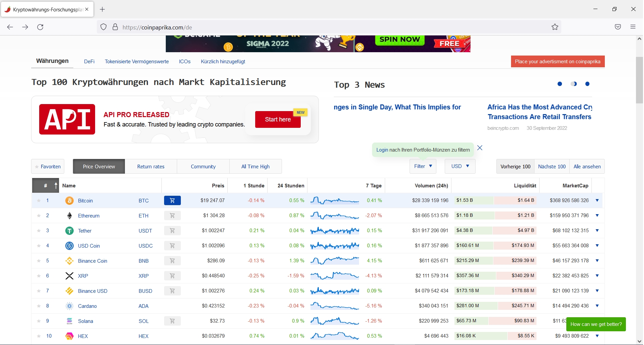Screen dimensions: 644x345
Task: Click the sort arrow in the # column header
Action: pyautogui.click(x=55, y=185)
